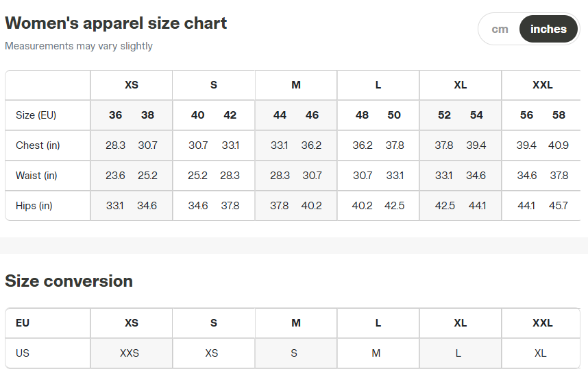This screenshot has width=588, height=378.
Task: Click EU size 58 in the chart
Action: [x=559, y=115]
